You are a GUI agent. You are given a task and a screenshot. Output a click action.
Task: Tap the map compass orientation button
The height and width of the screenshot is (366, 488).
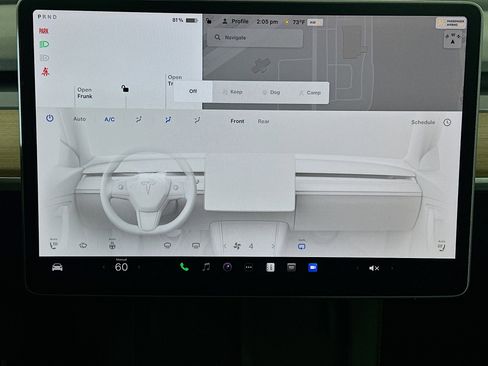(452, 39)
